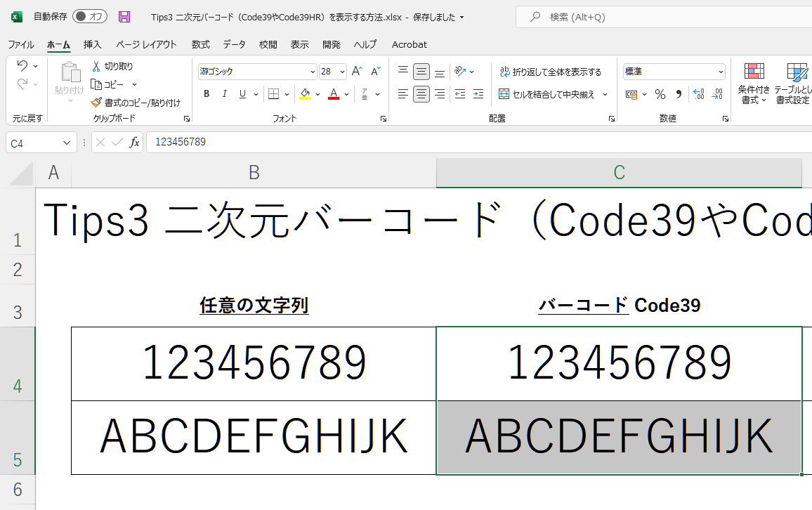Click the scissors Cut icon

(x=96, y=66)
